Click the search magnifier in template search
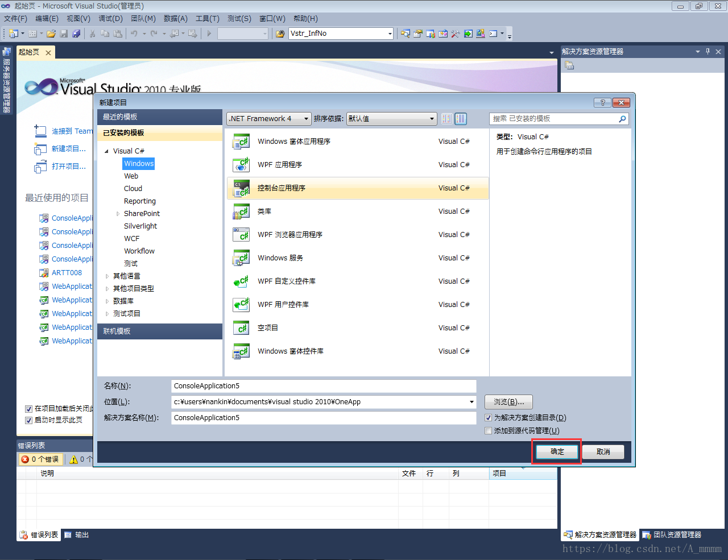 [x=622, y=119]
